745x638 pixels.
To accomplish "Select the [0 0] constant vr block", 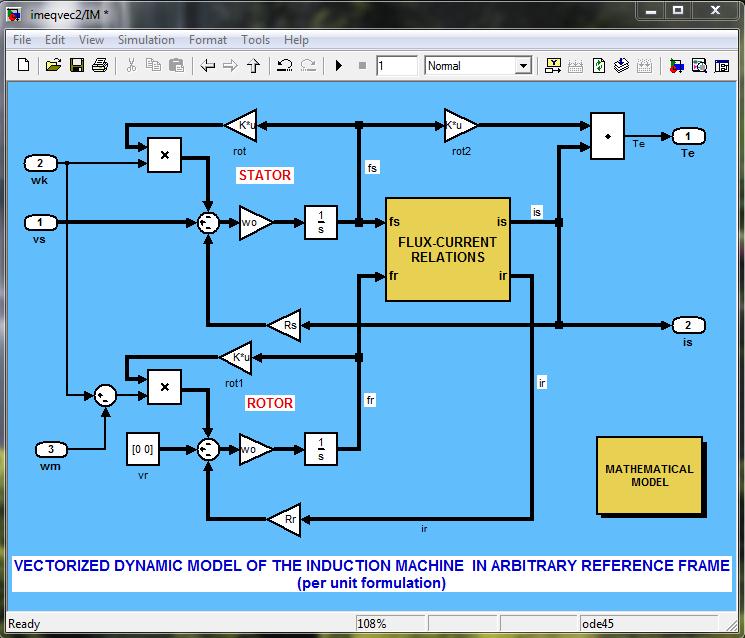I will click(x=143, y=449).
